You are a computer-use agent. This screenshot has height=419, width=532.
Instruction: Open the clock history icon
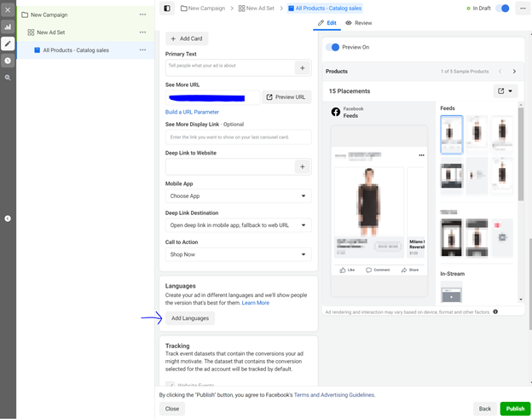8,61
